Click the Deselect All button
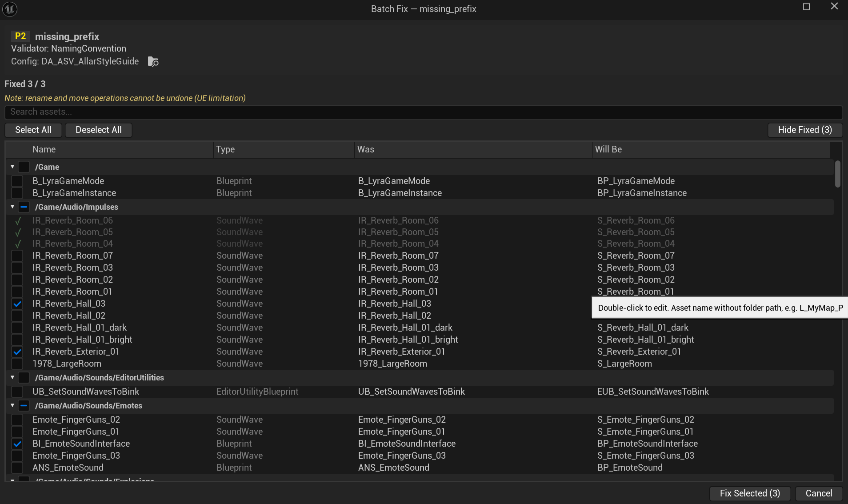This screenshot has width=848, height=504. click(x=99, y=130)
